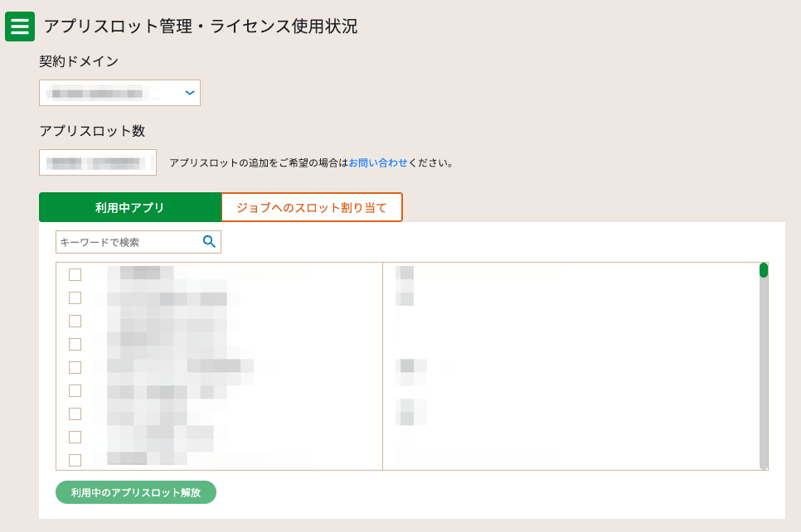Image resolution: width=801 pixels, height=532 pixels.
Task: Check the seventh app row checkbox
Action: point(75,414)
